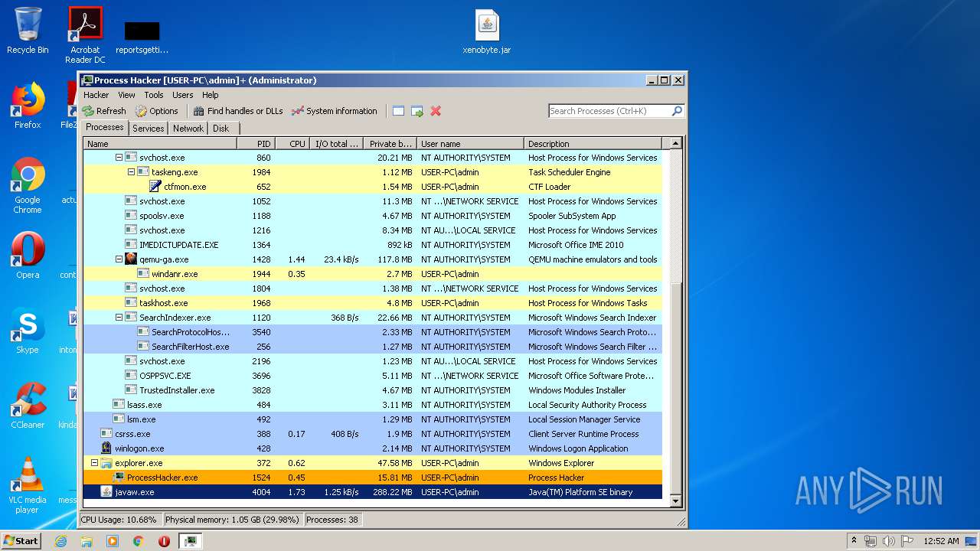Sort by the PID column header

[256, 144]
